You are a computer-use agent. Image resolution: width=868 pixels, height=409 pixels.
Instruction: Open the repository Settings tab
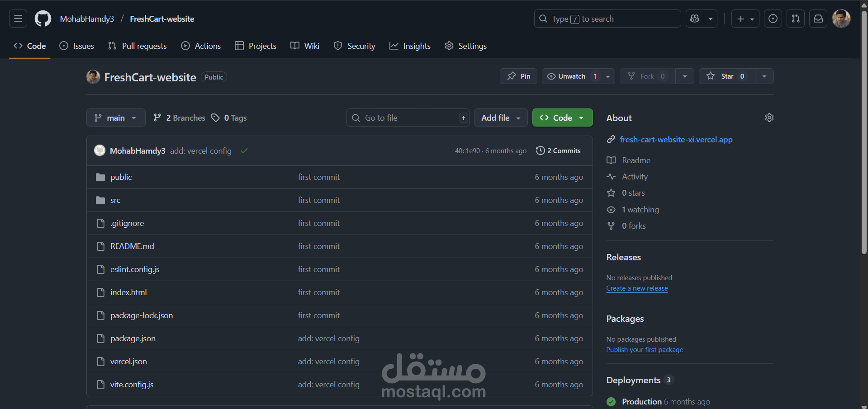click(466, 46)
